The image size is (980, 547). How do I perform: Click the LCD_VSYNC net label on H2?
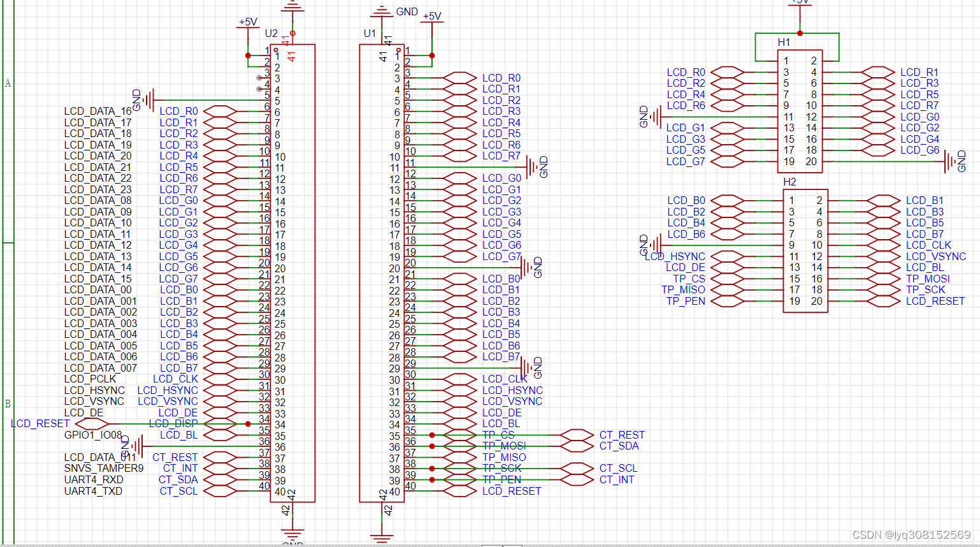[x=936, y=256]
